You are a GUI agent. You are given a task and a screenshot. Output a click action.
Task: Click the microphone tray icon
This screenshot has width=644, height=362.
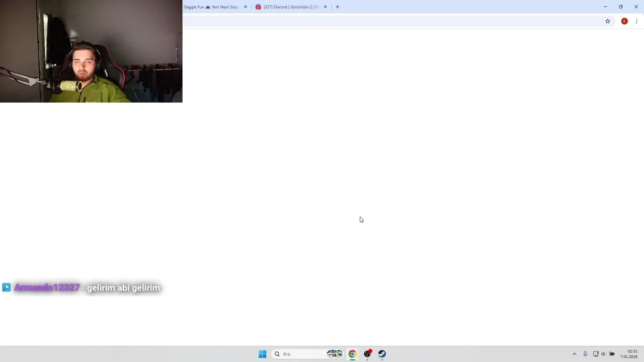[x=585, y=354]
